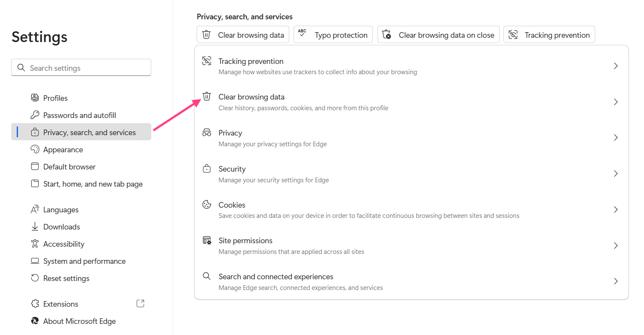Click the Security lock icon in list
Screen dimensions: 644x335
[x=207, y=169]
